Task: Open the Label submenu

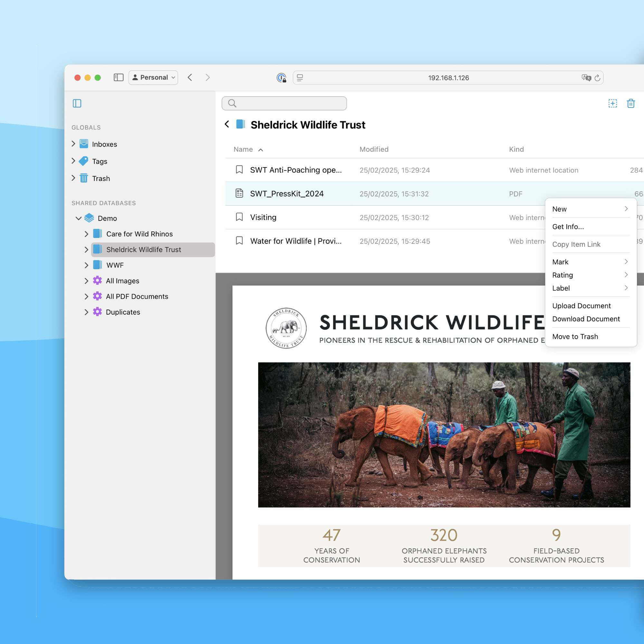Action: point(591,288)
